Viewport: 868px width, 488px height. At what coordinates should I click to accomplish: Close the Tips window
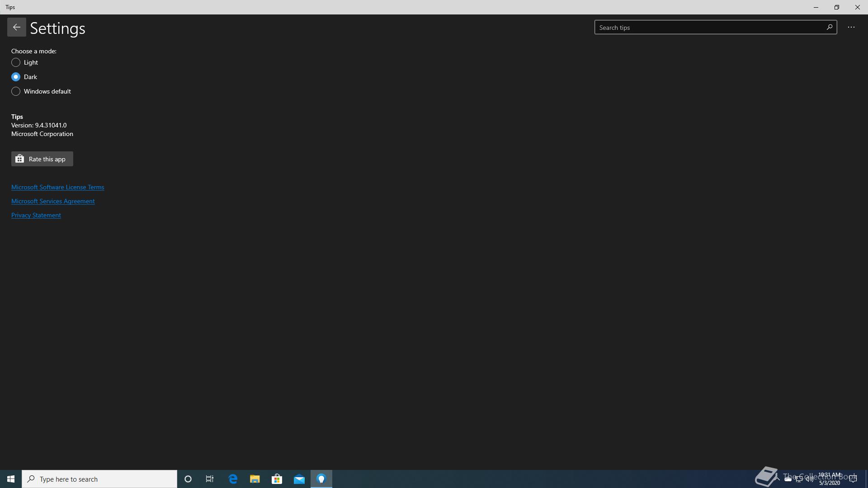(x=858, y=7)
